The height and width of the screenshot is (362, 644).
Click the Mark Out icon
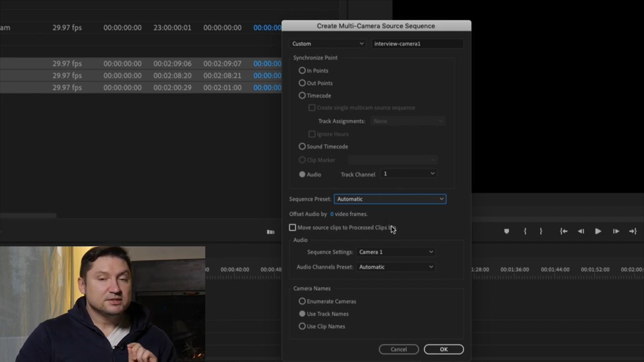coord(541,231)
